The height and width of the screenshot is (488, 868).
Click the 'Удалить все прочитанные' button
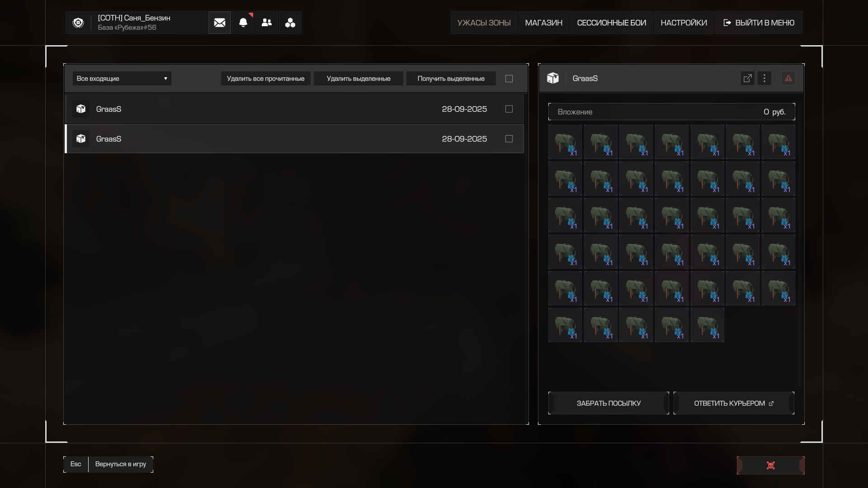tap(266, 79)
